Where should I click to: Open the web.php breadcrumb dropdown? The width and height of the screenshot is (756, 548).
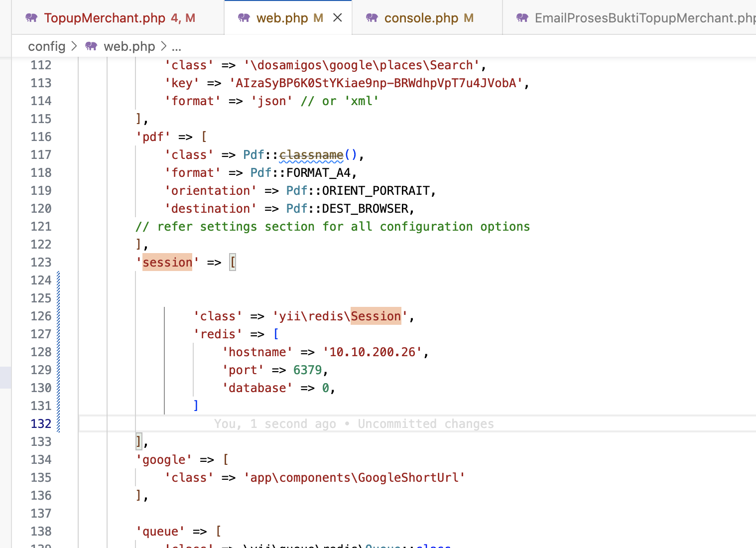pyautogui.click(x=129, y=46)
